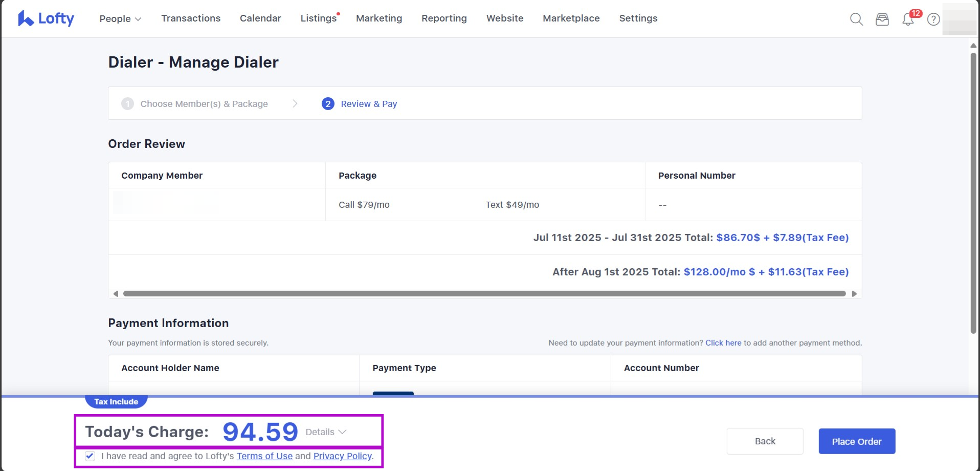
Task: Expand the People dropdown menu
Action: click(x=120, y=18)
